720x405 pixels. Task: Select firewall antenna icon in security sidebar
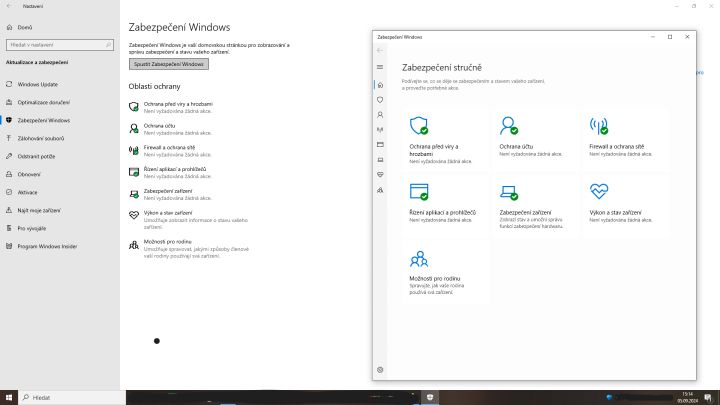[x=380, y=130]
